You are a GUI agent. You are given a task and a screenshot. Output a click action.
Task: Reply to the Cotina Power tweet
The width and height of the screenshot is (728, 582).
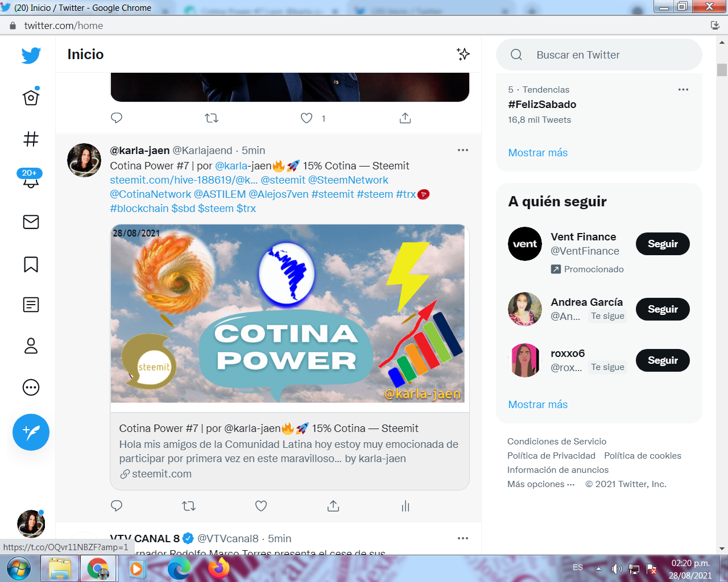tap(117, 506)
